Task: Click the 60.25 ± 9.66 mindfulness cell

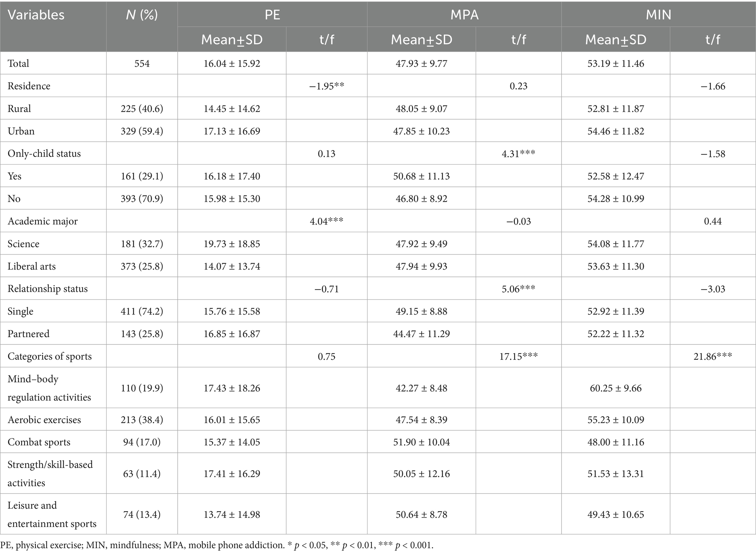Action: coord(616,388)
